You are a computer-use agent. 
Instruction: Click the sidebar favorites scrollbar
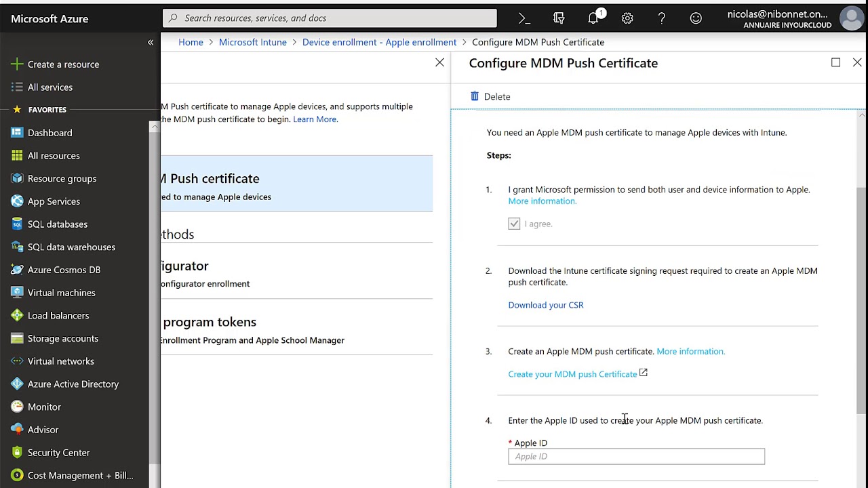click(x=154, y=298)
